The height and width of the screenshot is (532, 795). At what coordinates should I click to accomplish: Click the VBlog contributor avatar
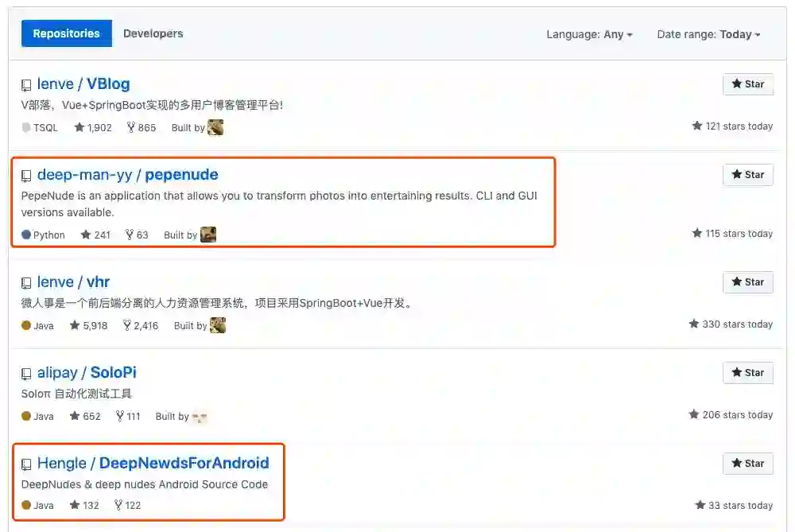(x=215, y=127)
